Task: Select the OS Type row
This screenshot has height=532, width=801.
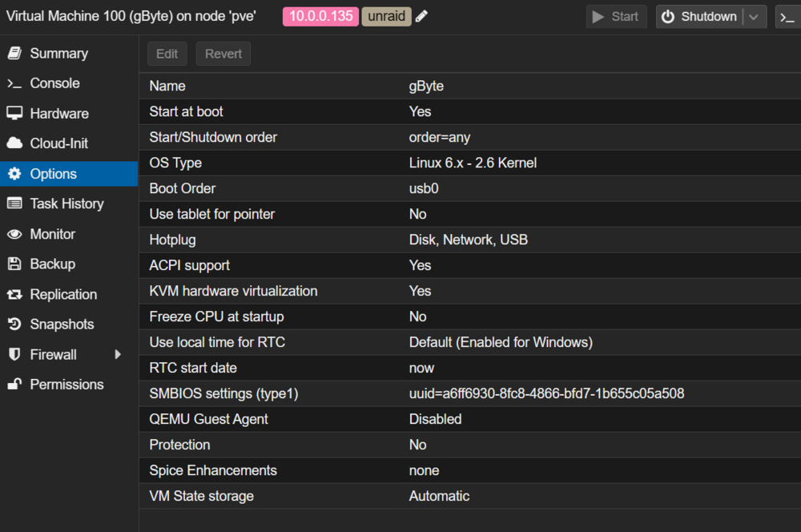Action: 470,163
